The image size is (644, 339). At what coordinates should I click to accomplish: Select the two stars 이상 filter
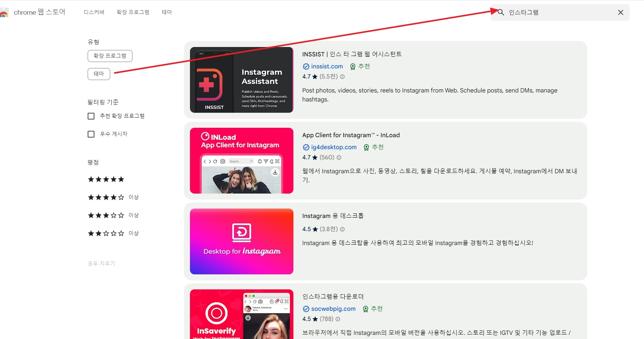click(x=113, y=233)
